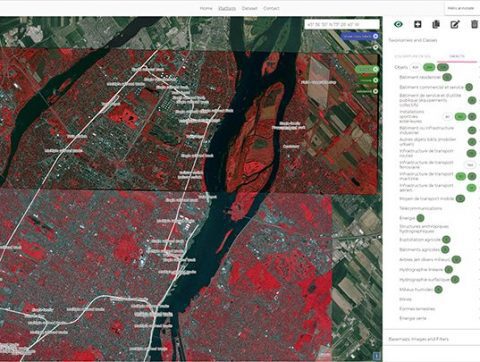Click the coordinates input field on map
The height and width of the screenshot is (362, 480).
[x=342, y=24]
